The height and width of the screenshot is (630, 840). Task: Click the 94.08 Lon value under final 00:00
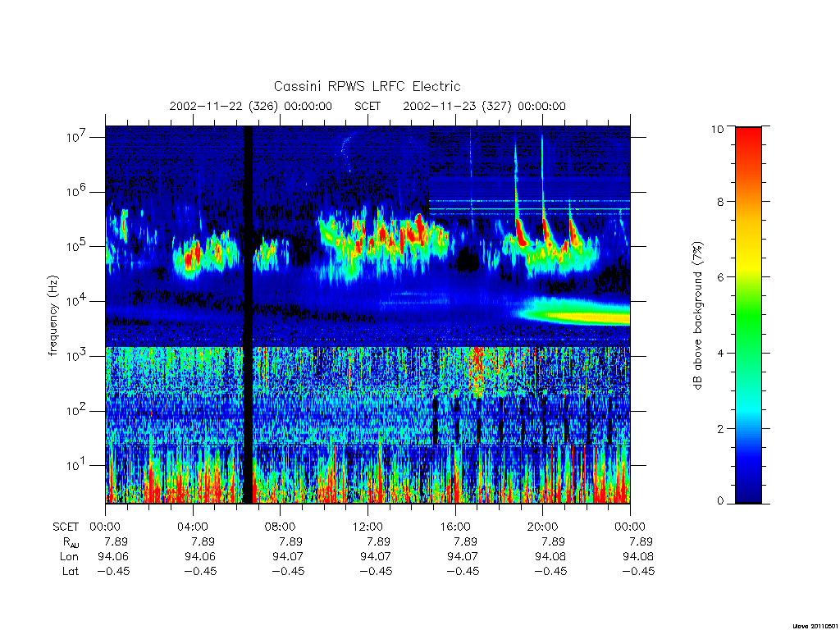(x=638, y=557)
